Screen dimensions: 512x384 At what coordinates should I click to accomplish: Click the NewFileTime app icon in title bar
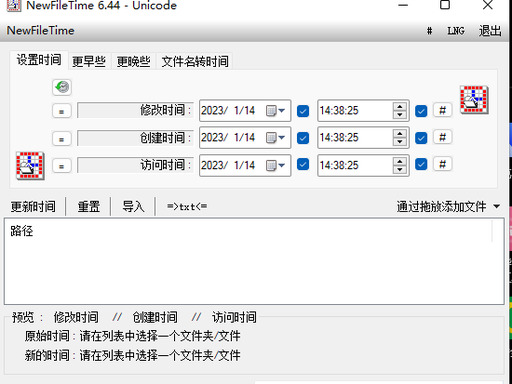point(14,5)
